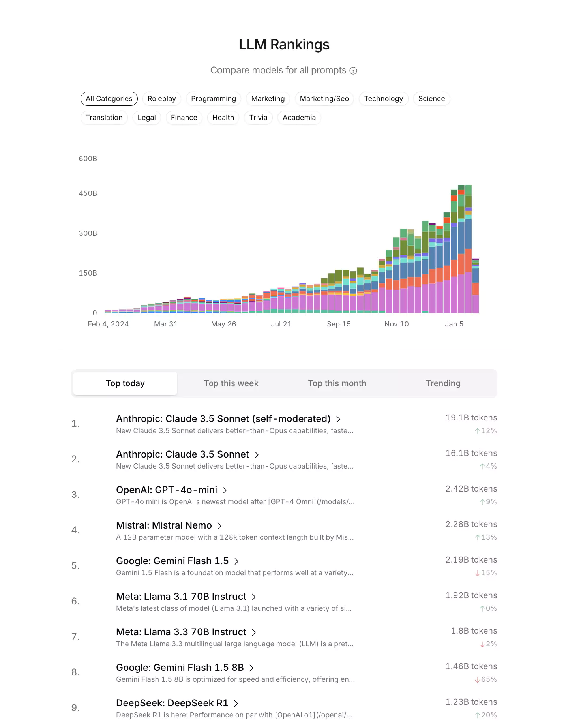Open Google: Gemini Flash 1.5 8B page
566x728 pixels.
[x=180, y=668]
